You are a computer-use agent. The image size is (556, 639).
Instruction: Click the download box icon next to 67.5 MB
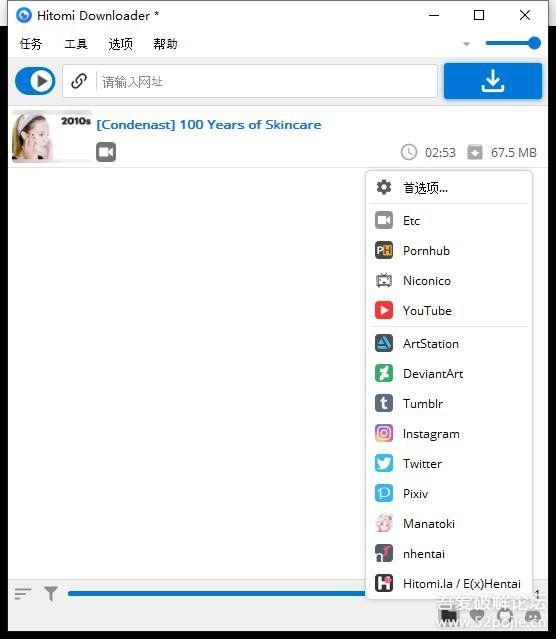tap(475, 152)
